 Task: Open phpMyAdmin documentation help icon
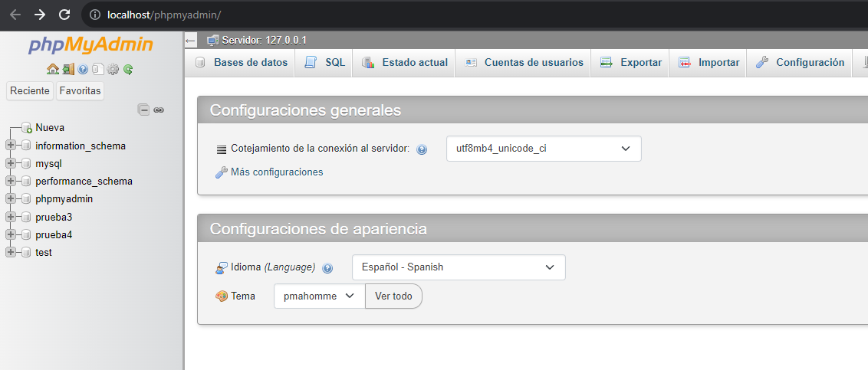click(x=83, y=69)
